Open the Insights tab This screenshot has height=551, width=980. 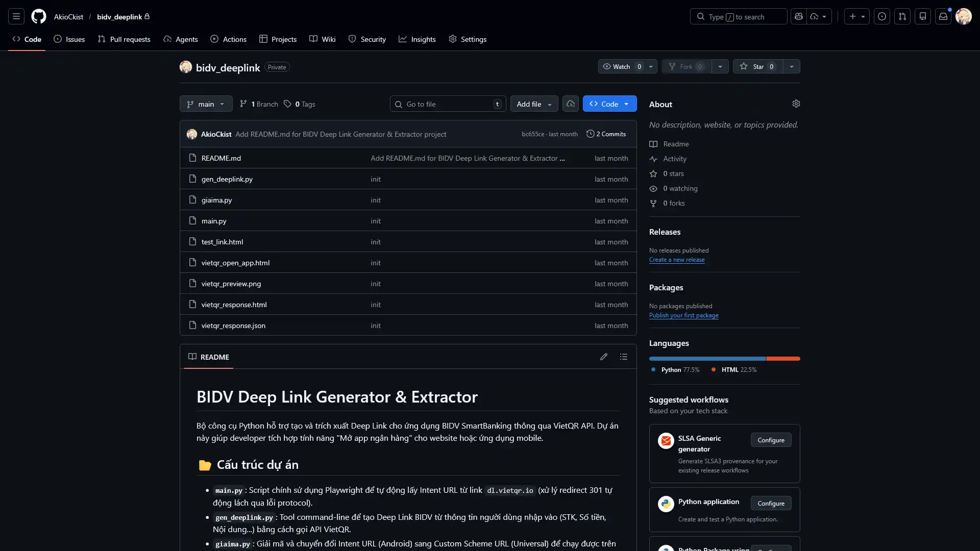pos(418,39)
